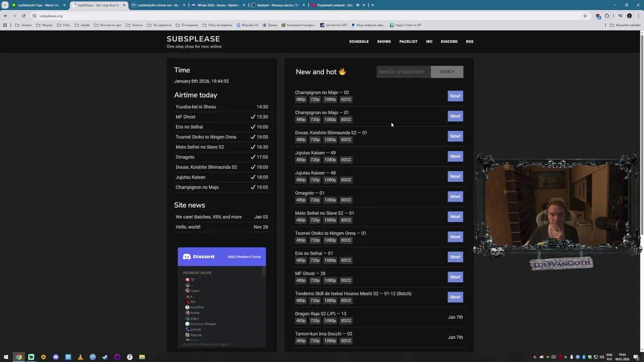This screenshot has height=362, width=644.
Task: Open the DISCORD nav link
Action: [449, 42]
